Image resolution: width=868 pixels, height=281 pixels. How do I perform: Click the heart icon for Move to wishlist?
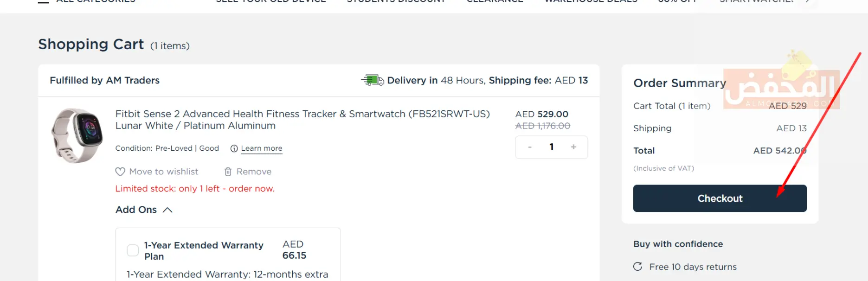[x=120, y=172]
